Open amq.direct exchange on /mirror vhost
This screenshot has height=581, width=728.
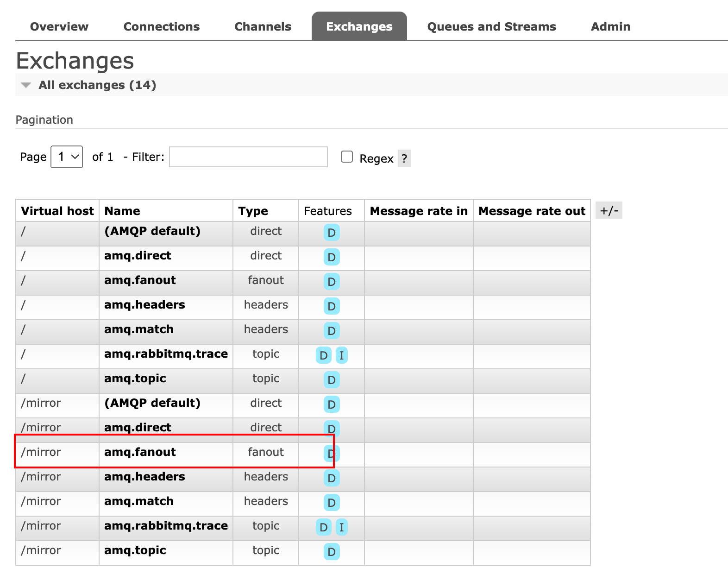[x=138, y=428]
